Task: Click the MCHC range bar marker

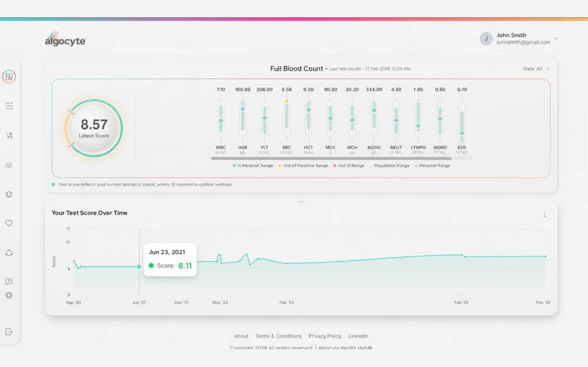Action: coord(374,110)
